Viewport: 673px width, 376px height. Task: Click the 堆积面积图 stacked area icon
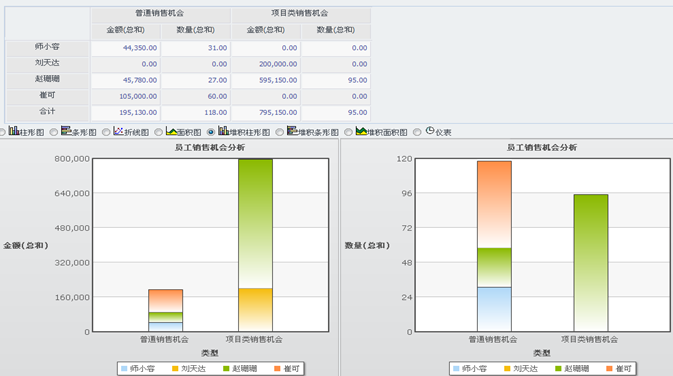click(361, 130)
